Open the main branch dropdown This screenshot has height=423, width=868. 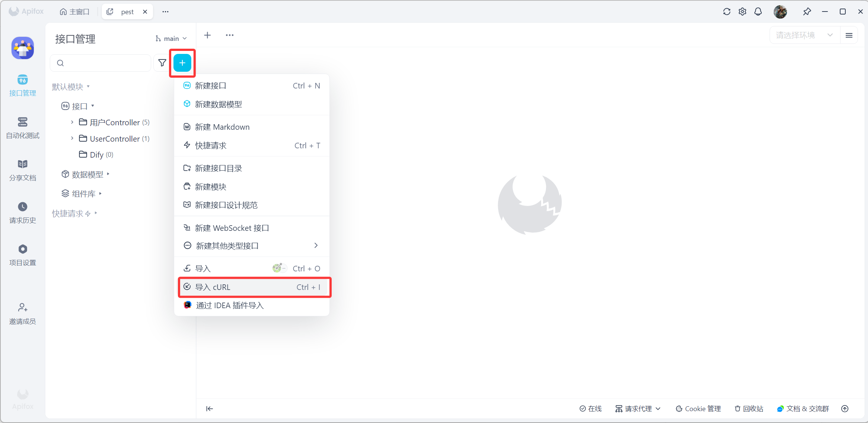(171, 39)
